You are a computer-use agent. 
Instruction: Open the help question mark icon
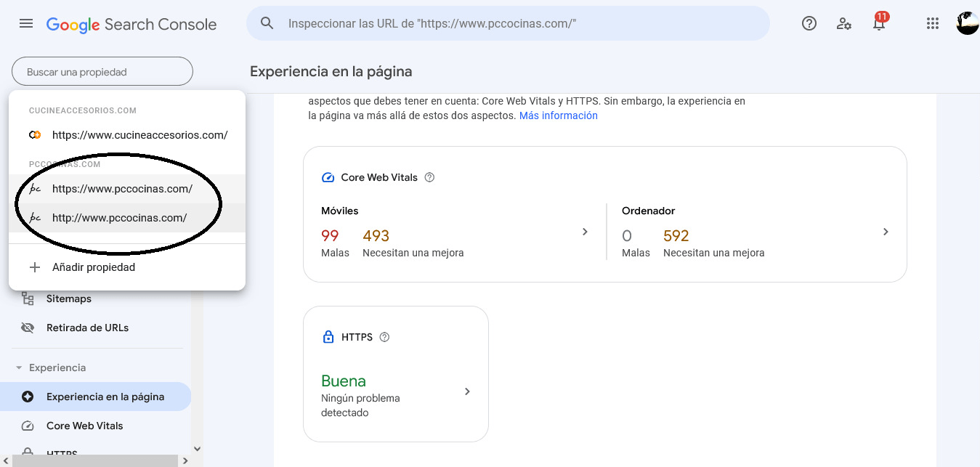[x=809, y=23]
